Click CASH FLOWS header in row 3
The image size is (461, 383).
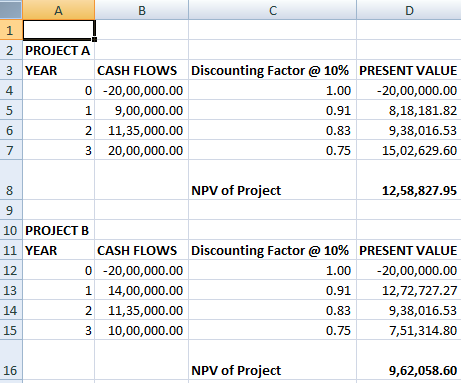click(x=142, y=70)
